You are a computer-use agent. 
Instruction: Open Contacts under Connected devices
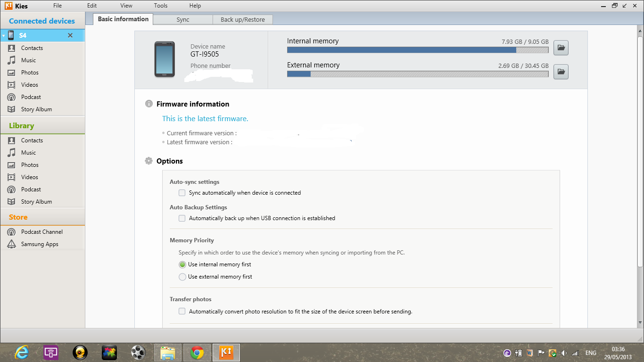point(32,48)
